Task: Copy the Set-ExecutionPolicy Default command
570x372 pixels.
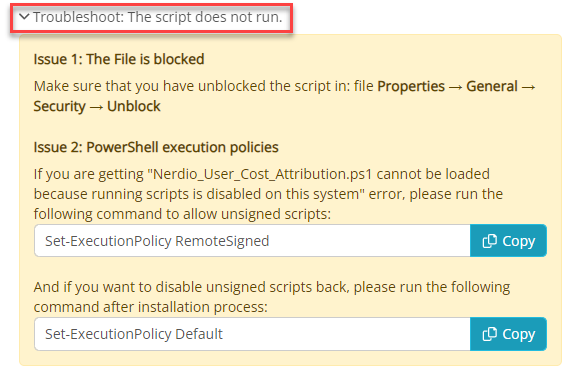Action: coord(508,334)
